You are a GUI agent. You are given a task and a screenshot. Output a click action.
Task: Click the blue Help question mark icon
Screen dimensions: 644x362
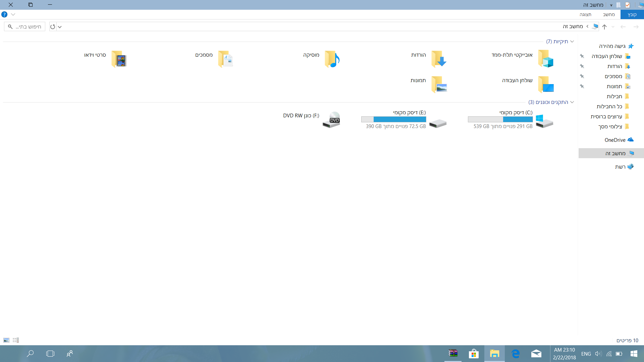(4, 14)
